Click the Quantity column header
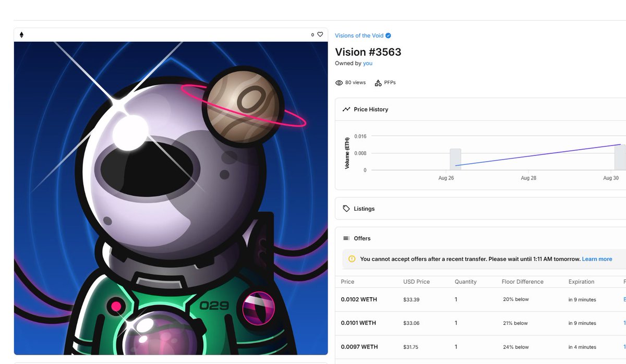Screen dimensions: 626x364 465,282
